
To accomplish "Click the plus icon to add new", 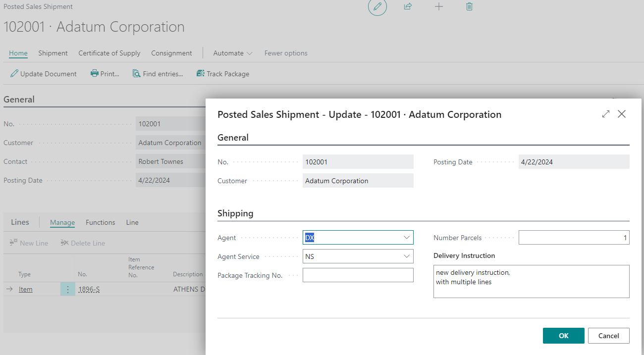I will click(438, 7).
